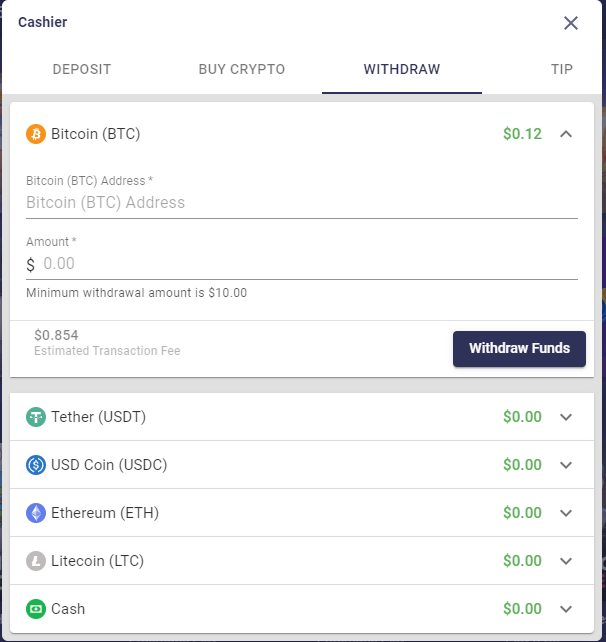Viewport: 606px width, 642px height.
Task: Click the green Tether logo icon
Action: 36,417
